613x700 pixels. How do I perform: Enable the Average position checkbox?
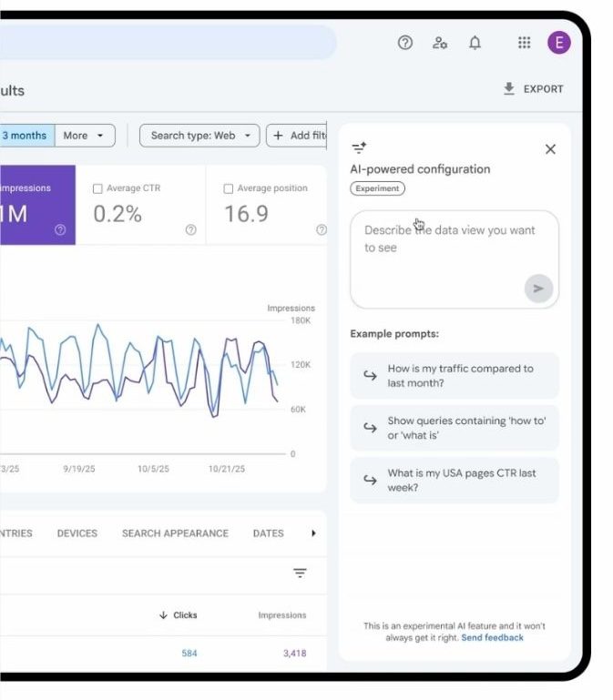[229, 188]
